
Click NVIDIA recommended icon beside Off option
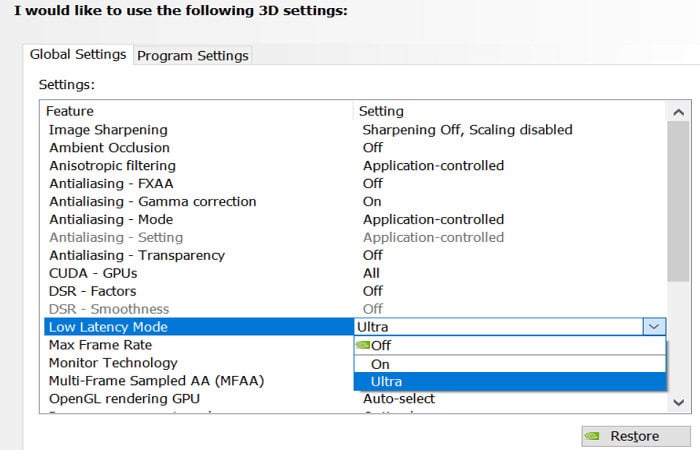coord(362,345)
